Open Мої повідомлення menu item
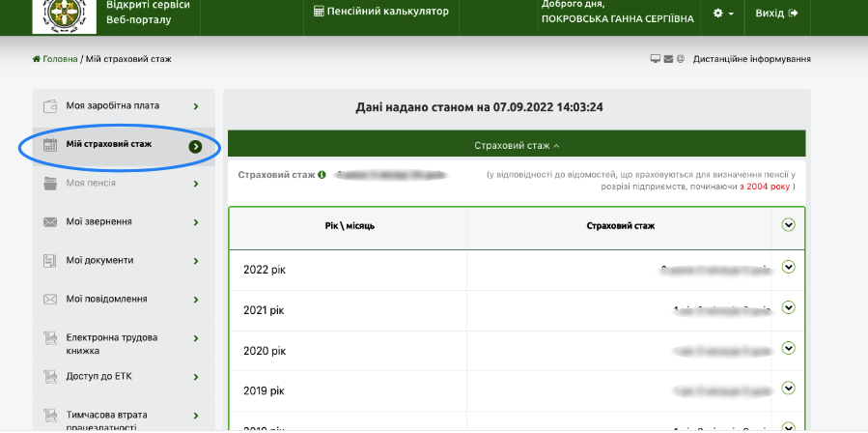 [x=124, y=300]
